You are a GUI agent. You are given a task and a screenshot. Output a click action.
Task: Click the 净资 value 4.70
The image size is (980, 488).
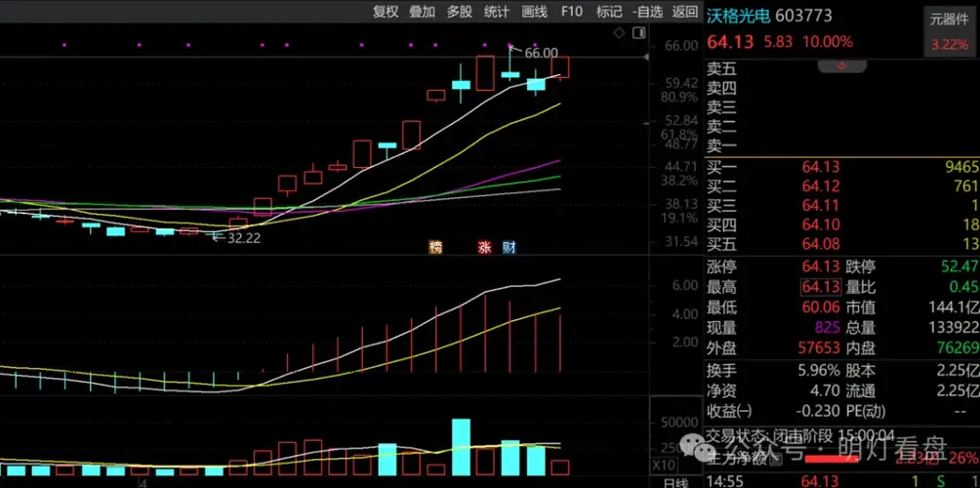pos(826,391)
